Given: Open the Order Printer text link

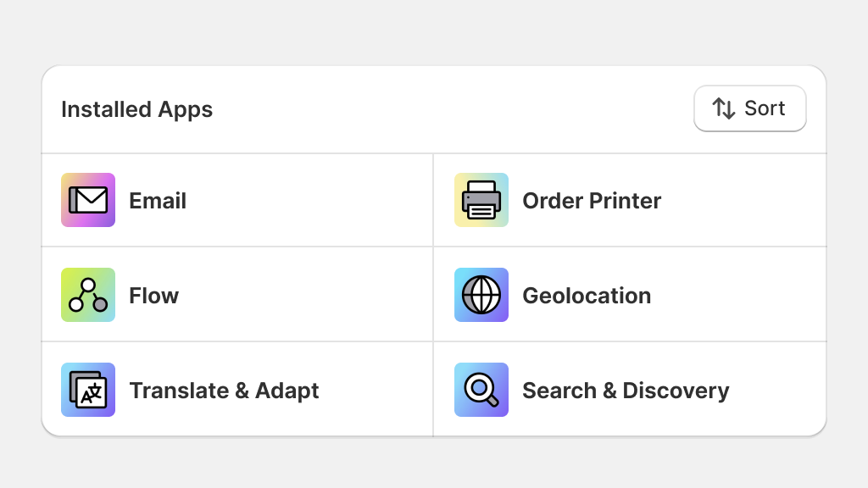Looking at the screenshot, I should (x=592, y=201).
